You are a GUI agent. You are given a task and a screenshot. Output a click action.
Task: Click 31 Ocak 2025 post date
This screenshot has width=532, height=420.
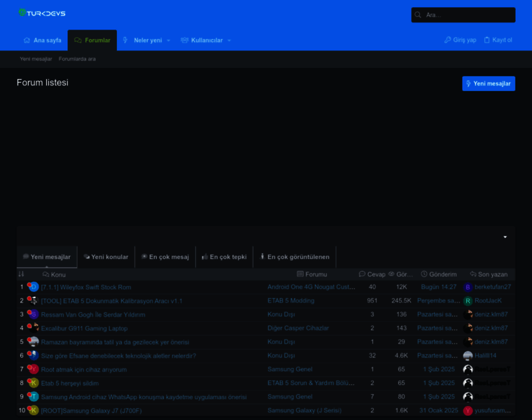[439, 410]
